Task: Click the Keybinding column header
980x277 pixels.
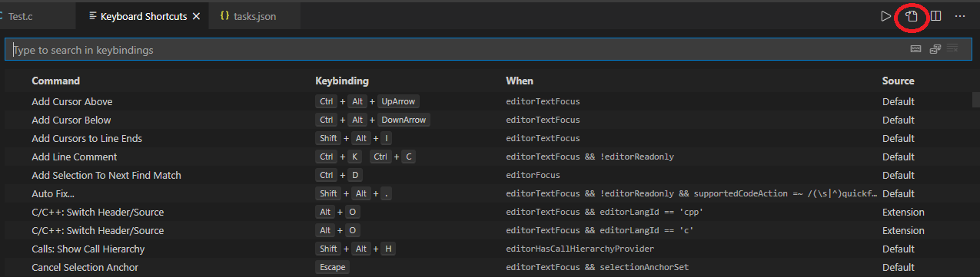Action: [x=342, y=81]
